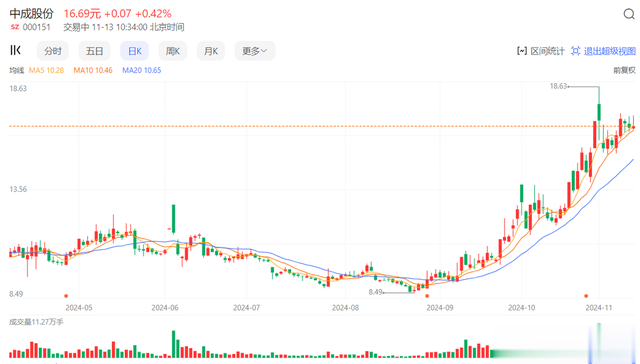
Task: Click the orange event dot near 2024-11
Action: (586, 296)
